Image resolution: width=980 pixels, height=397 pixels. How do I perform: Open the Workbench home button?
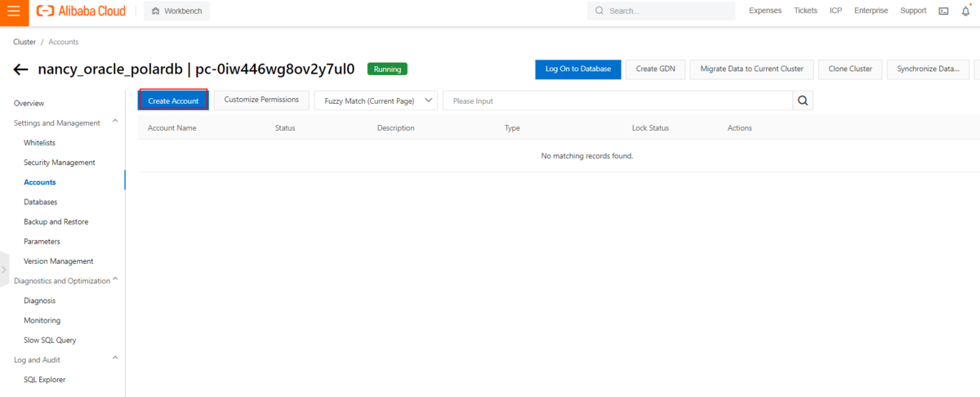(177, 11)
